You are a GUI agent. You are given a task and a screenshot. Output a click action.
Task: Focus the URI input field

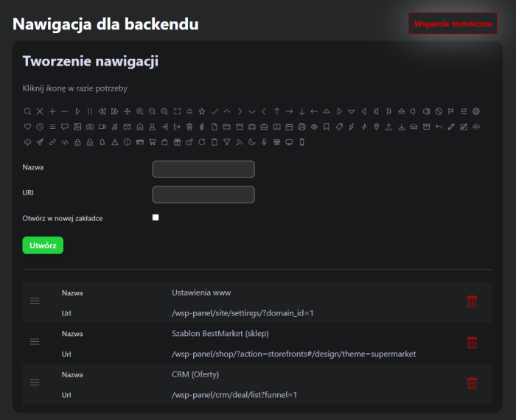[203, 195]
